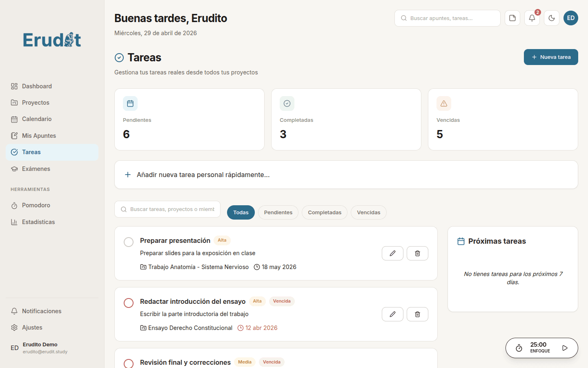Mark Redactar introducción del ensayo complete
This screenshot has height=368, width=588.
(129, 303)
